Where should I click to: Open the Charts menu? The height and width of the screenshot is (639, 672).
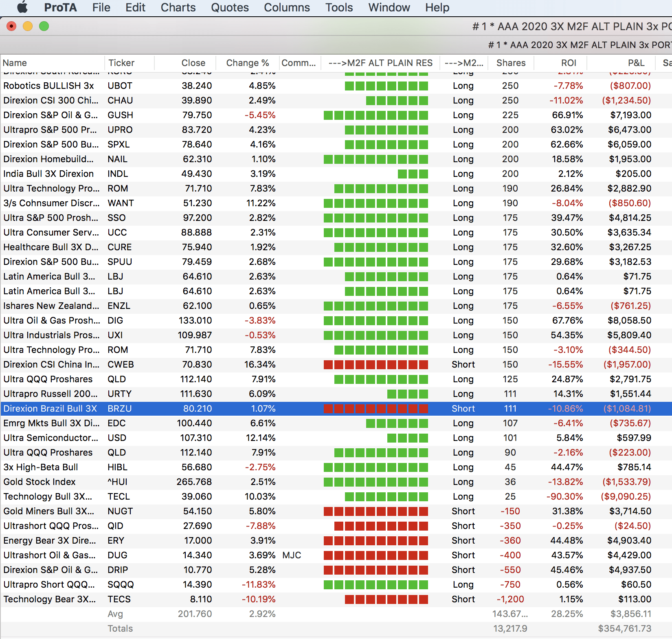click(178, 7)
